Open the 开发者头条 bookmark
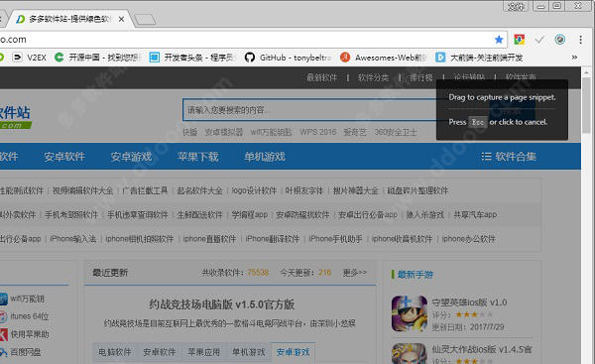The width and height of the screenshot is (595, 364). tap(192, 58)
